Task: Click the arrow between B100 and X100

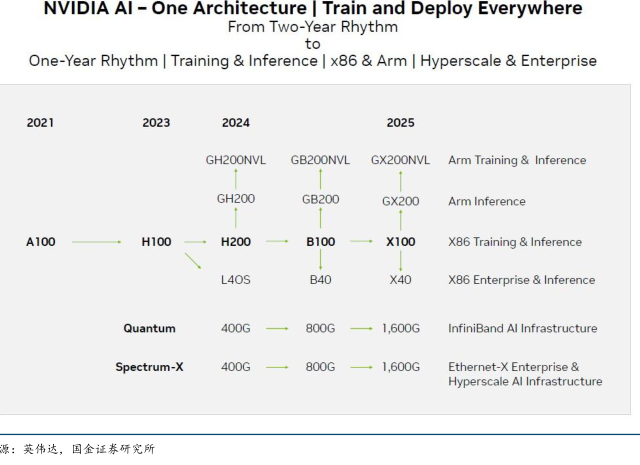Action: (x=360, y=242)
